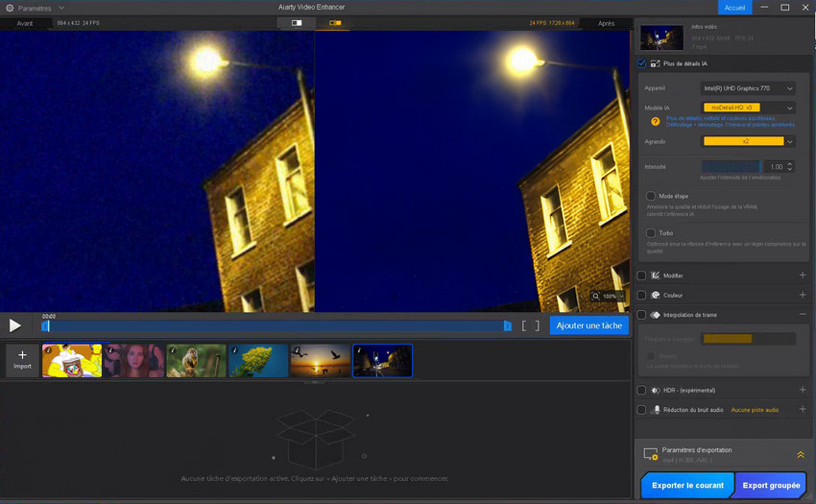
Task: Click the 24 FPS 1728 x 864 text
Action: click(552, 23)
